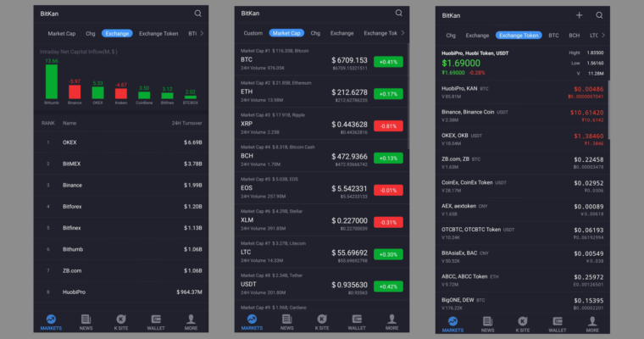Open K SITE below the coin market cap list
644x339 pixels.
point(322,321)
